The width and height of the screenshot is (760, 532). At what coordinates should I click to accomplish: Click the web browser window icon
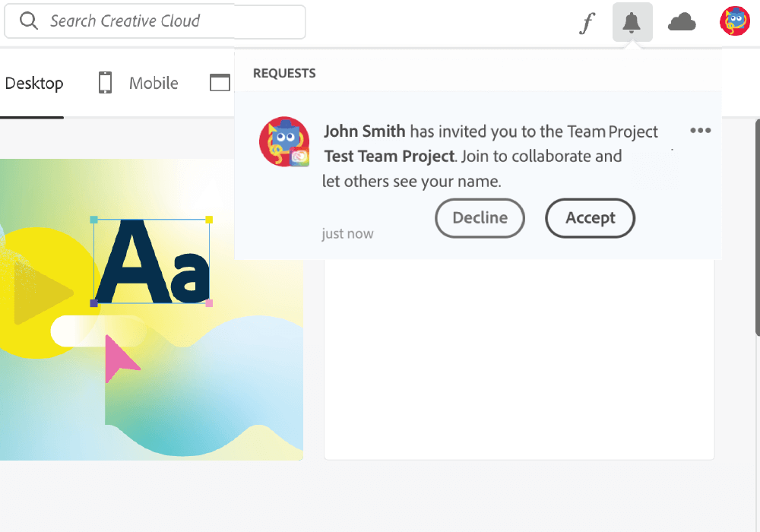tap(220, 83)
